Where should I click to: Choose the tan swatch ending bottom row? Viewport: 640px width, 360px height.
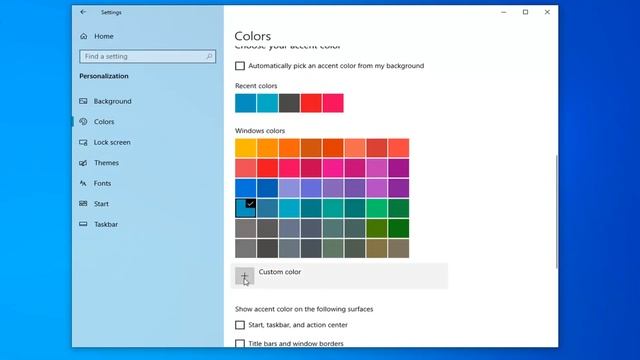(x=399, y=248)
